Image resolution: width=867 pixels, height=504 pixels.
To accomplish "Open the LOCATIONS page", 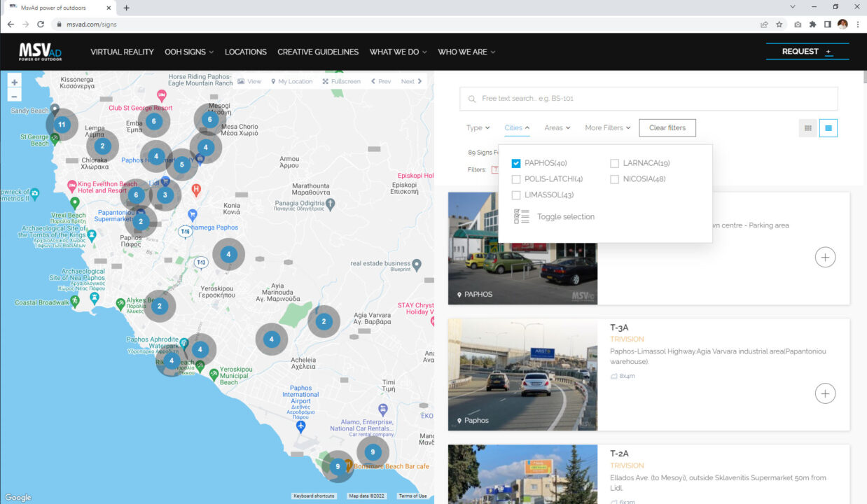I will (246, 52).
